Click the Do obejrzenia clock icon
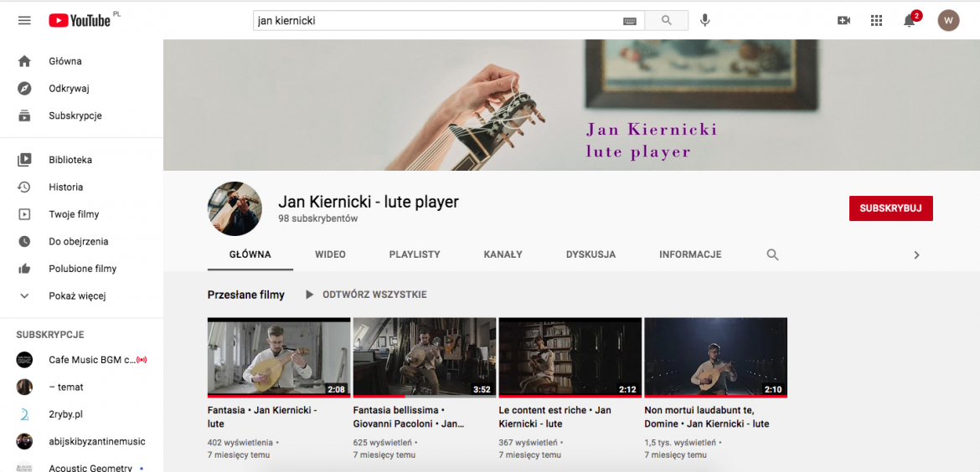Viewport: 980px width, 472px height. pyautogui.click(x=24, y=242)
